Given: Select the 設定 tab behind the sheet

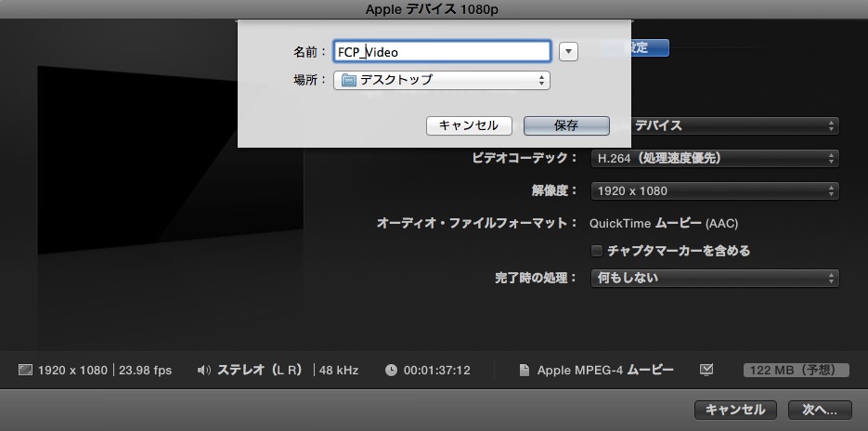Looking at the screenshot, I should tap(650, 47).
